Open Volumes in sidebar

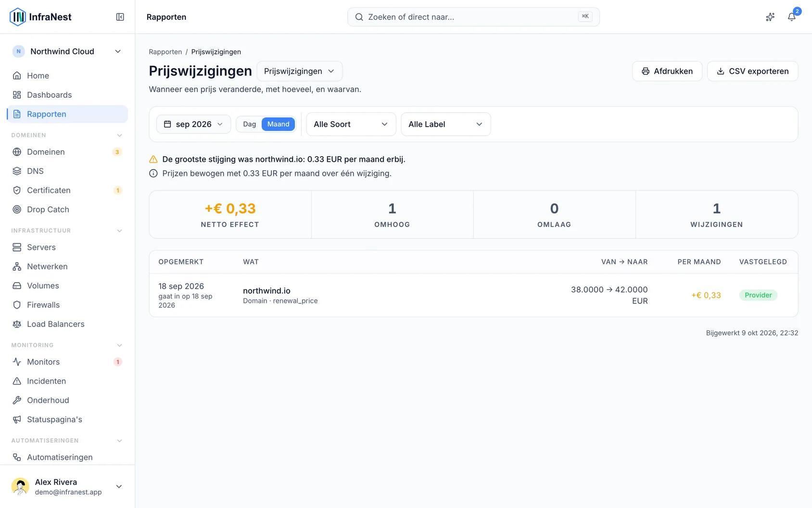67,286
